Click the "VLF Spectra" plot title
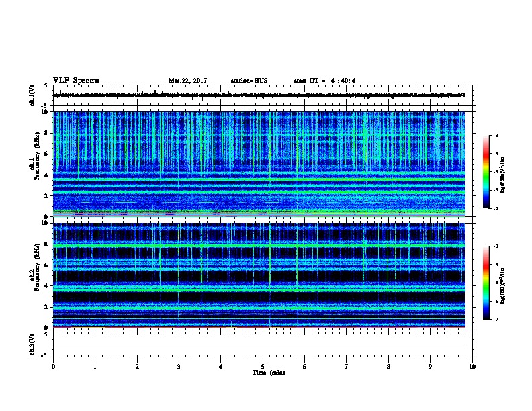The height and width of the screenshot is (411, 532). 76,81
